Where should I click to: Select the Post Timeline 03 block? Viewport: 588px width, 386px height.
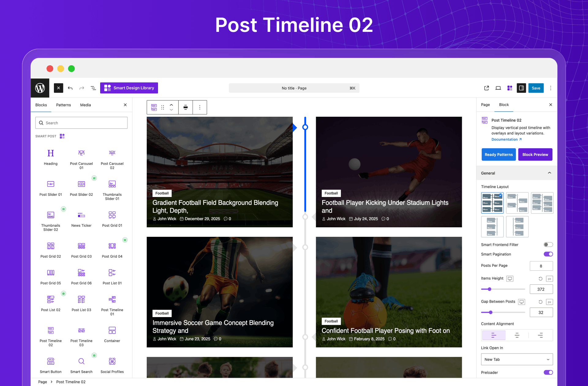coord(81,331)
